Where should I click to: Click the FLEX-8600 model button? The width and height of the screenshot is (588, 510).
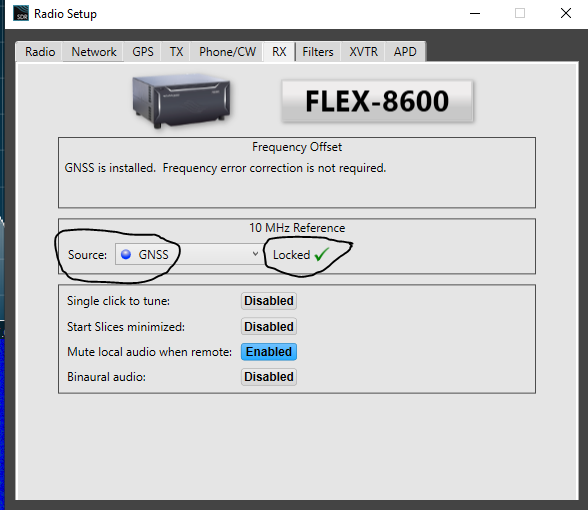click(377, 101)
